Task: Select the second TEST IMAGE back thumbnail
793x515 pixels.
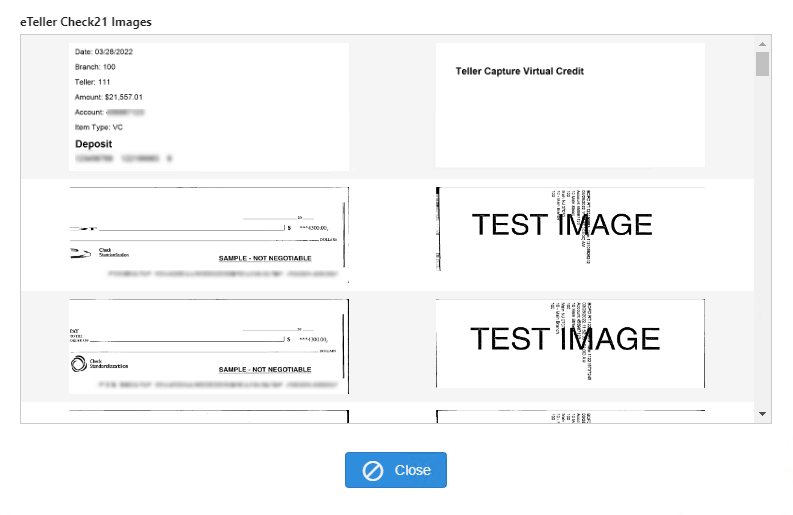Action: (x=570, y=344)
